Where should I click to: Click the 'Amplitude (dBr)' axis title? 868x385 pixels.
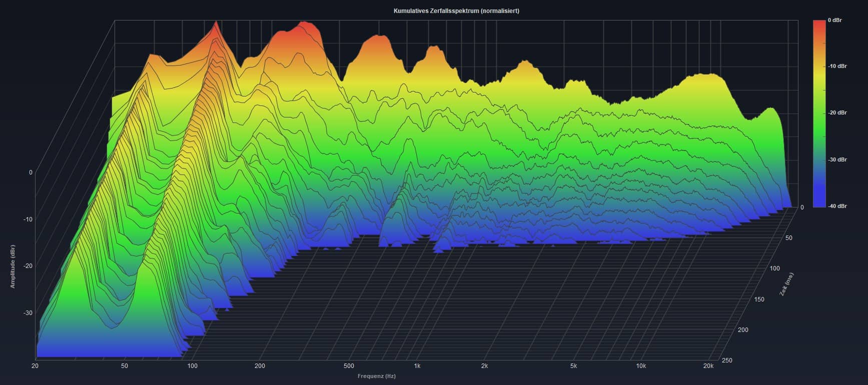pyautogui.click(x=13, y=266)
